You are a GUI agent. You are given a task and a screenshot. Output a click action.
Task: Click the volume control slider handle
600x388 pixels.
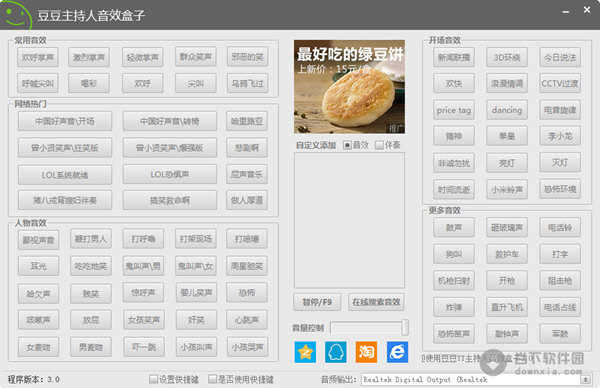(x=404, y=328)
